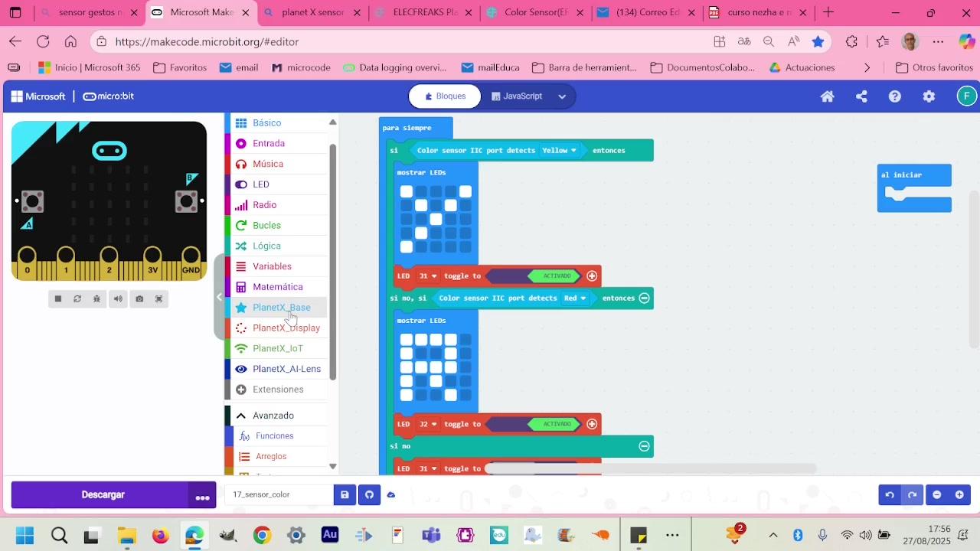Screen dimensions: 980x551
Task: Open the GitHub repository icon
Action: 369,495
